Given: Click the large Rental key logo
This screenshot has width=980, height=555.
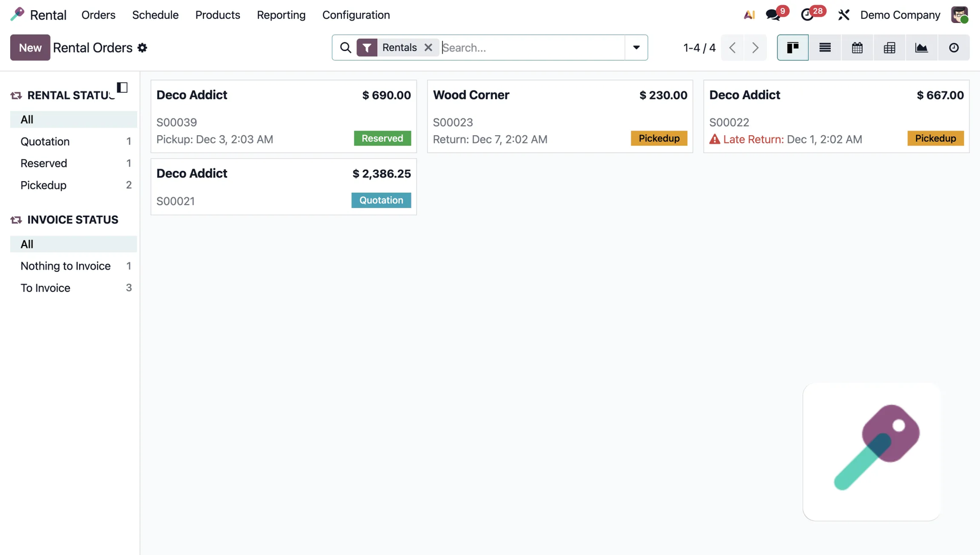Looking at the screenshot, I should click(x=872, y=452).
